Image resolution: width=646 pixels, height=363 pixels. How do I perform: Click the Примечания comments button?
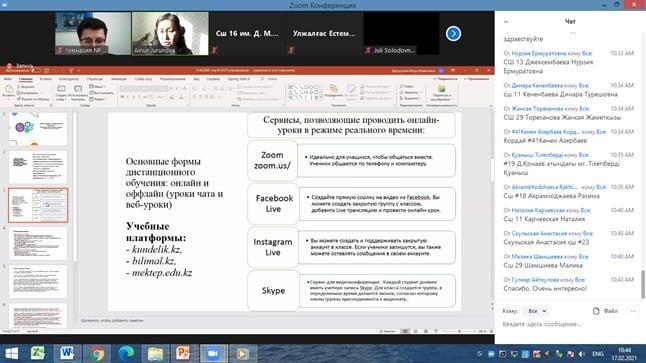[476, 79]
